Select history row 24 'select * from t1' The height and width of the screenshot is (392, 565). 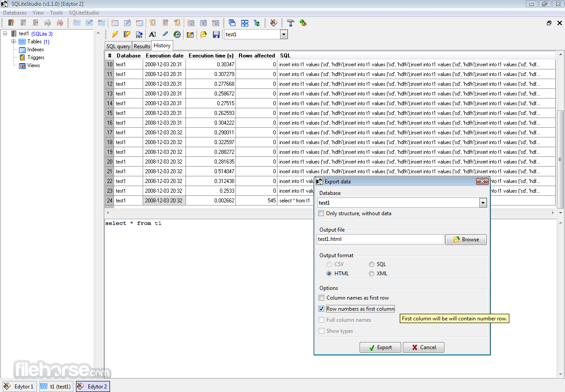click(x=330, y=201)
